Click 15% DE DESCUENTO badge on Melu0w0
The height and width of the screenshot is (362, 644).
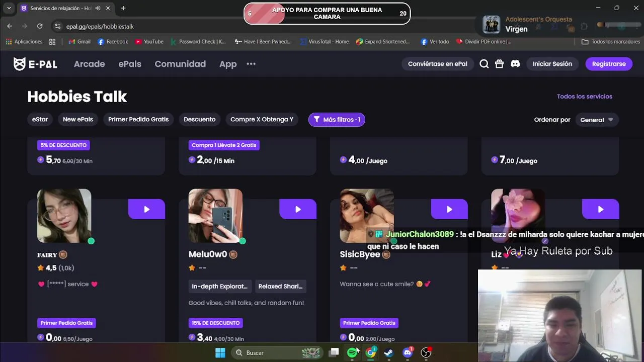tap(215, 323)
